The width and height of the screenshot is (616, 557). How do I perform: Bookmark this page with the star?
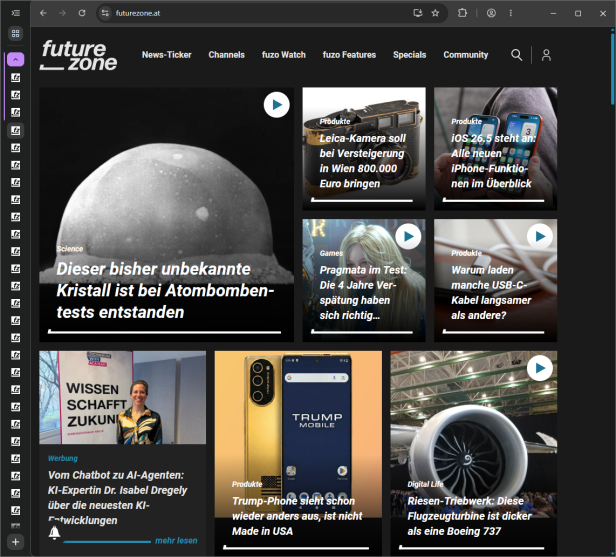coord(435,13)
